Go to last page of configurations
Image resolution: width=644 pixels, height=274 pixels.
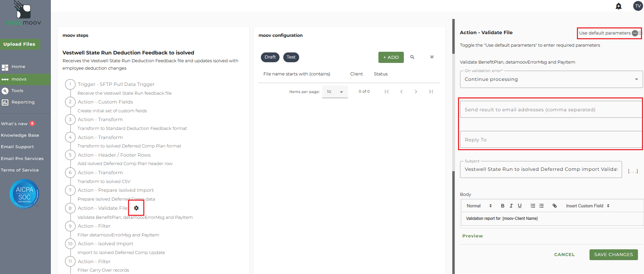tap(431, 92)
